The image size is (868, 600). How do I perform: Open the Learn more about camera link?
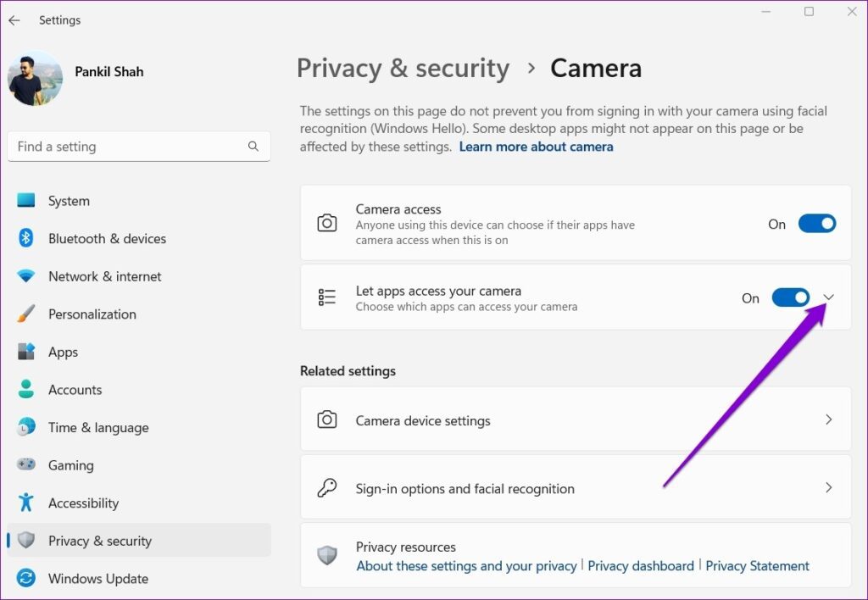point(536,146)
